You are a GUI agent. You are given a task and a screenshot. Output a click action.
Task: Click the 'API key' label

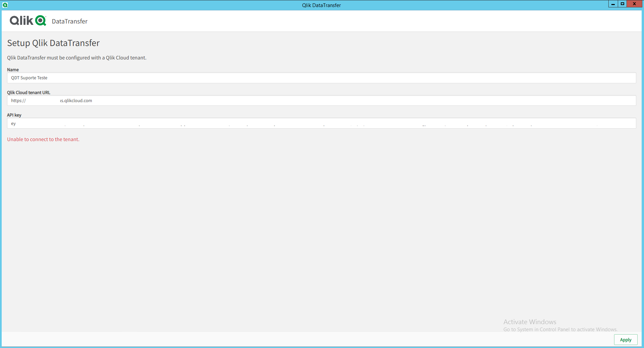(x=14, y=115)
